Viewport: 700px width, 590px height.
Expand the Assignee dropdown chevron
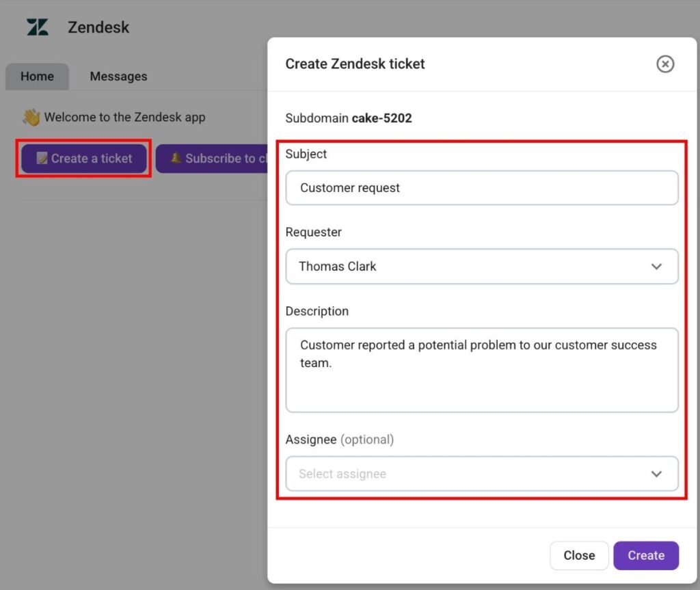(656, 474)
